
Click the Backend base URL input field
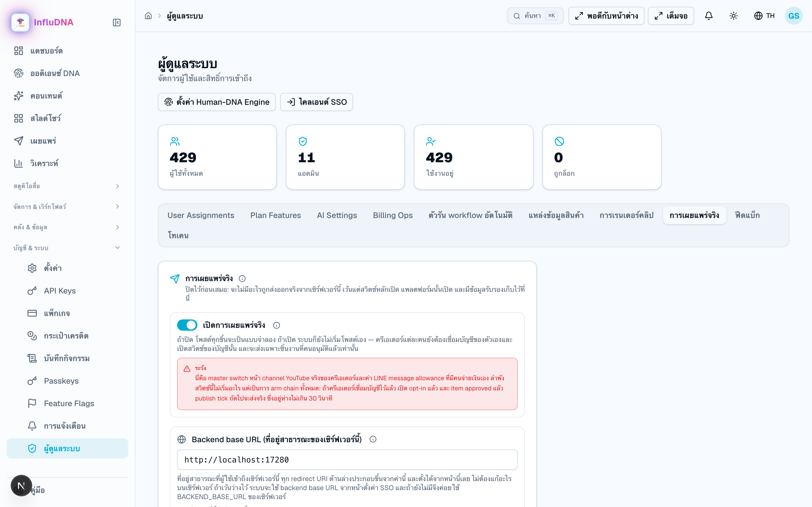click(347, 460)
